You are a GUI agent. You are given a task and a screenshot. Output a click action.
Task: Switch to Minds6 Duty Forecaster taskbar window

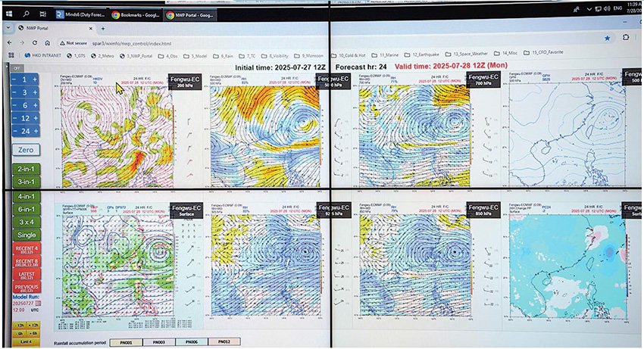click(78, 14)
